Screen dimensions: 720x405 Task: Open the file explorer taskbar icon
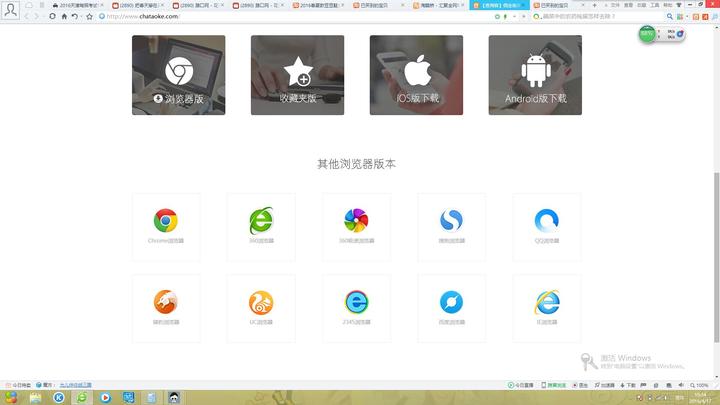[35, 398]
